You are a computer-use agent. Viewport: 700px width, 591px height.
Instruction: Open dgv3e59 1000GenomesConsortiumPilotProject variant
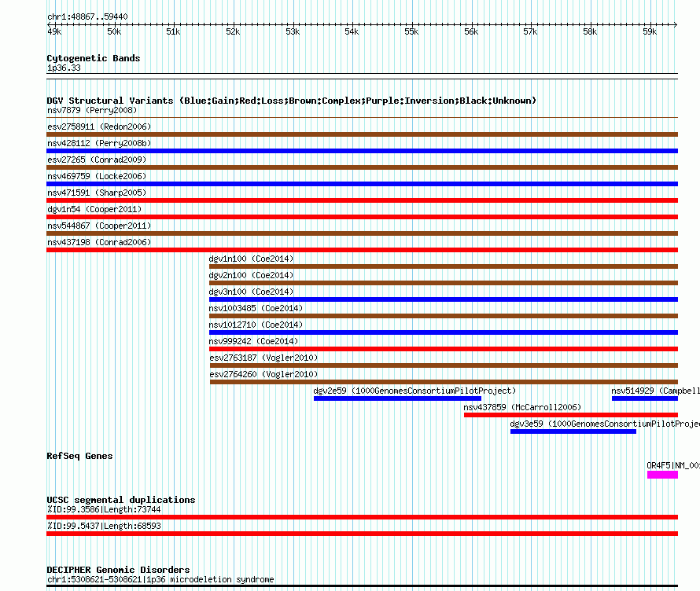(x=605, y=424)
